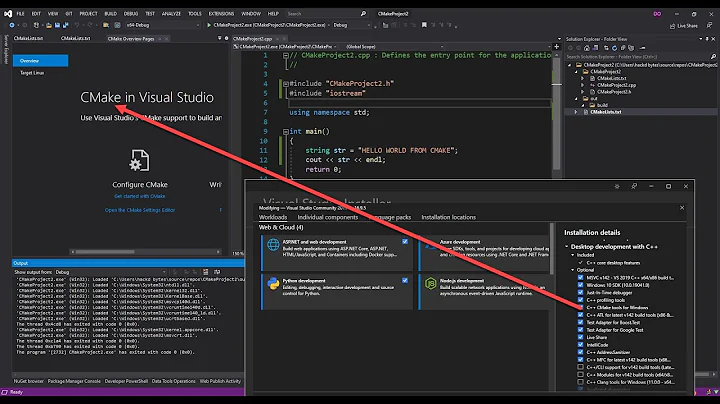Open the CMake Settings Editor link
Image resolution: width=720 pixels, height=404 pixels.
tap(139, 209)
